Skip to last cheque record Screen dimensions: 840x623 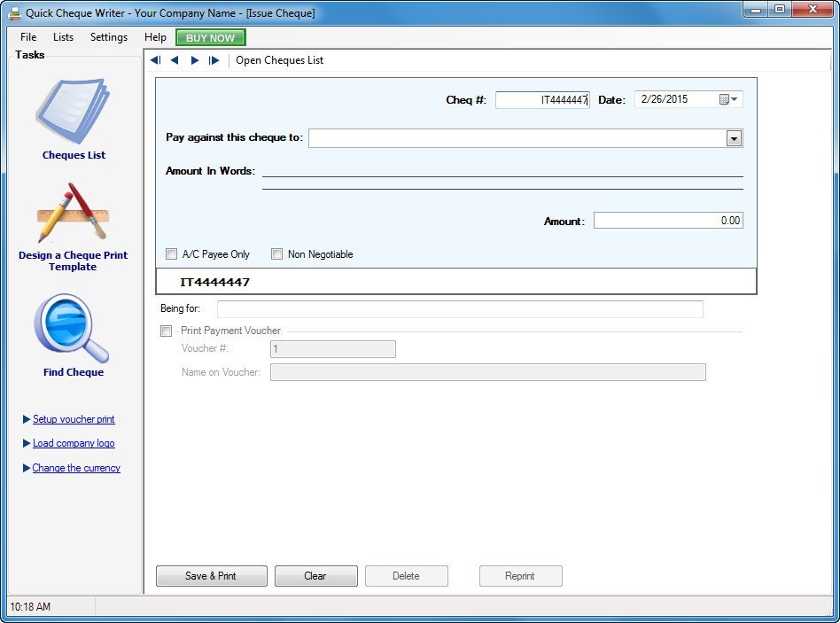tap(215, 60)
